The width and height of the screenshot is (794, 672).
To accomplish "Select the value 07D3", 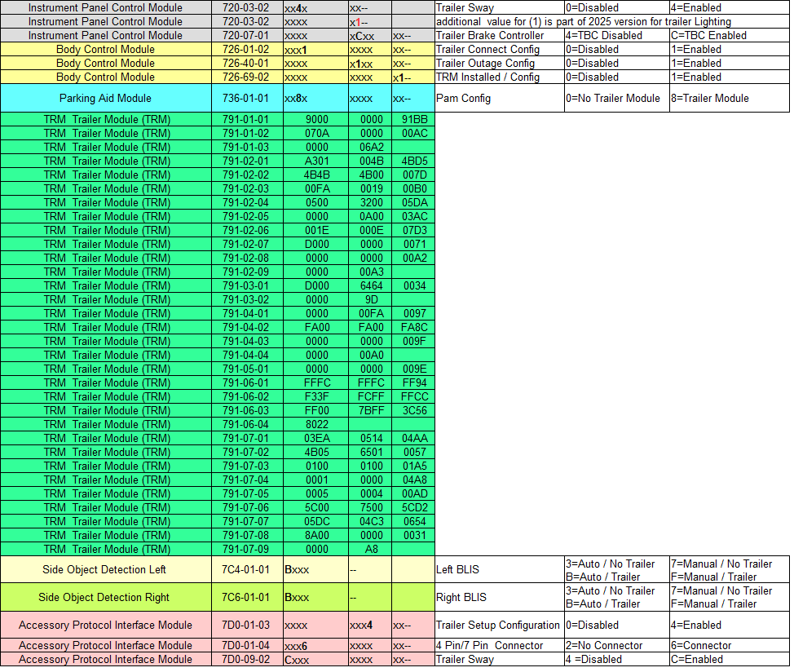I will tap(415, 231).
